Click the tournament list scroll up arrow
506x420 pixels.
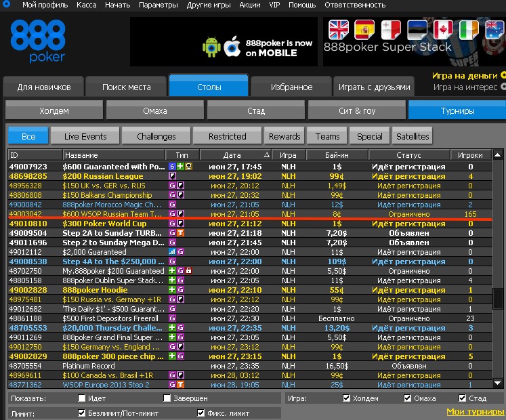[x=498, y=155]
